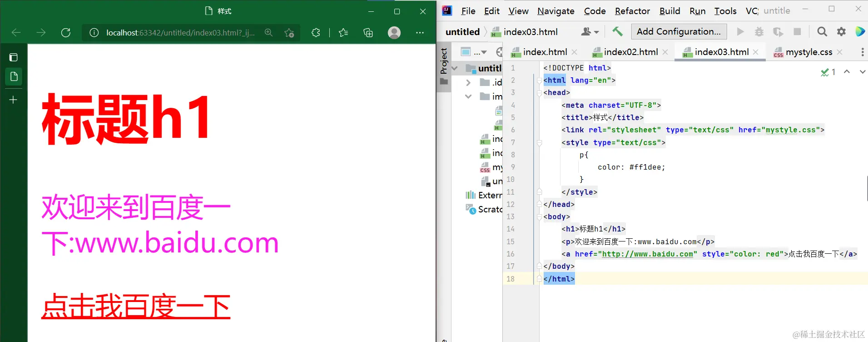Select External Libraries in project tree
This screenshot has height=342, width=868.
coord(484,195)
